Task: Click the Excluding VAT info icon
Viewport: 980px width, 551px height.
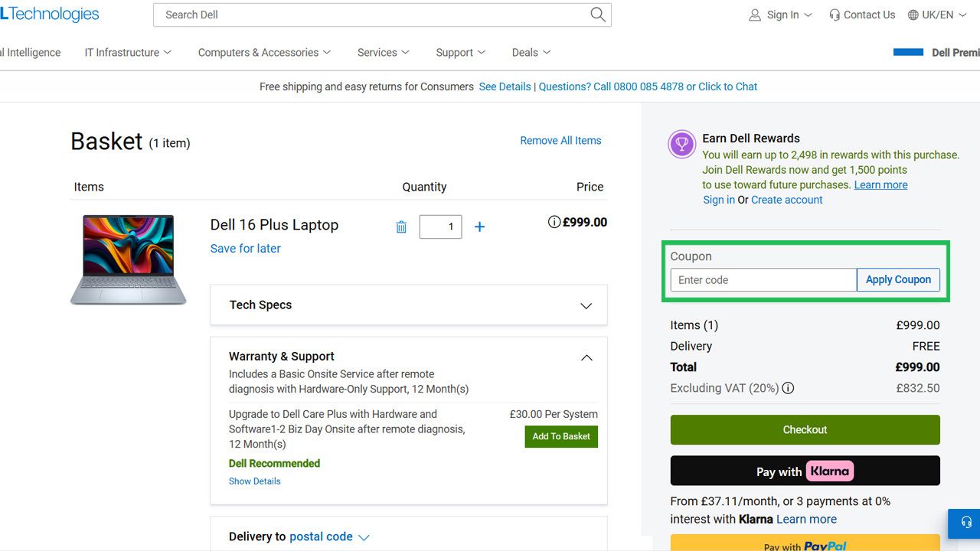Action: 788,388
